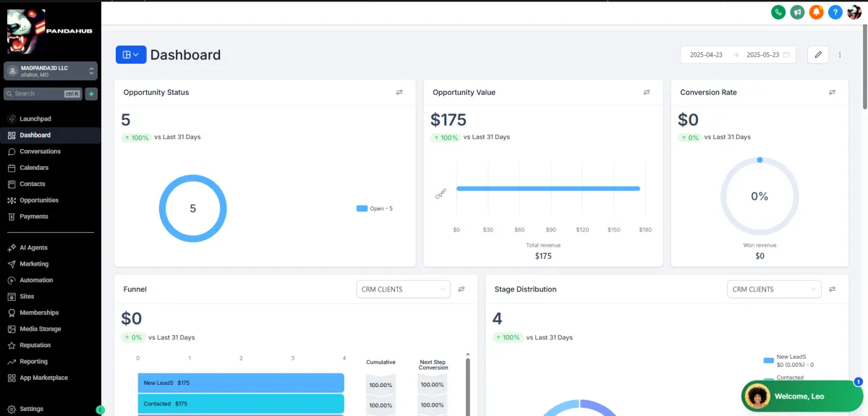Click the Automation icon in sidebar

pyautogui.click(x=12, y=280)
